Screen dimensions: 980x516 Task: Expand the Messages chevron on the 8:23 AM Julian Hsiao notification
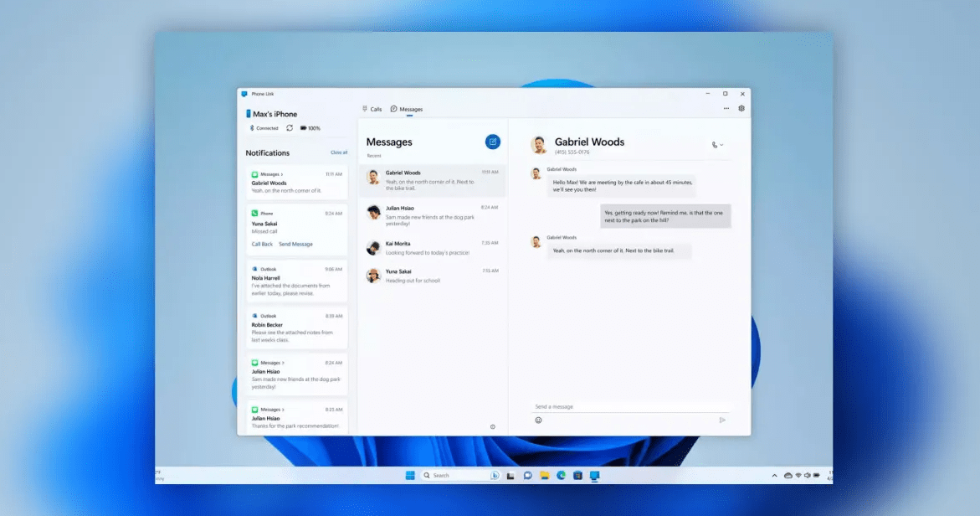(x=283, y=410)
